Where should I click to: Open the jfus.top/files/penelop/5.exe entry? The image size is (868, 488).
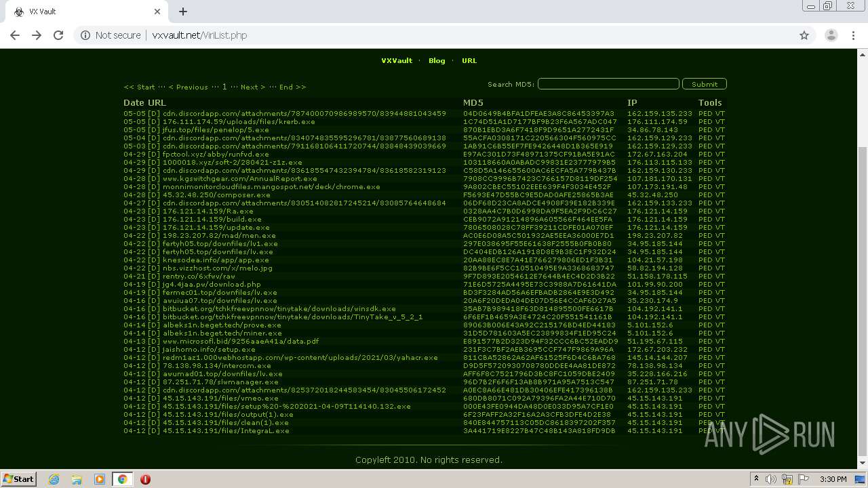point(216,129)
